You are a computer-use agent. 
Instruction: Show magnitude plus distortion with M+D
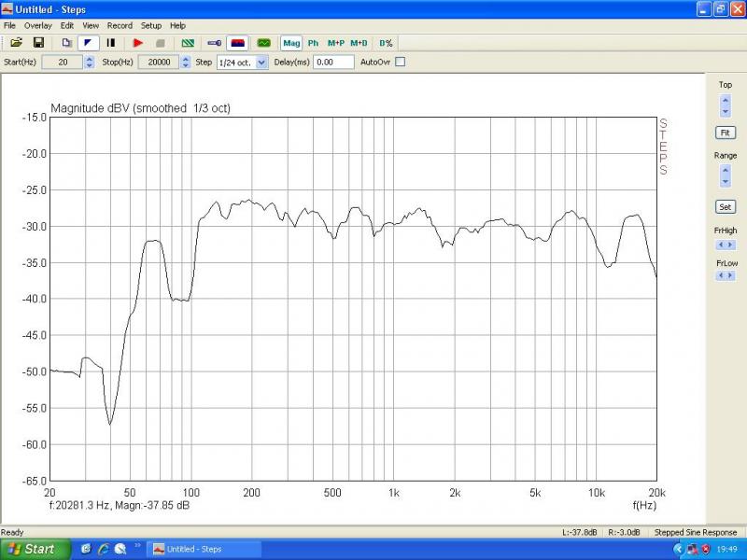point(359,43)
